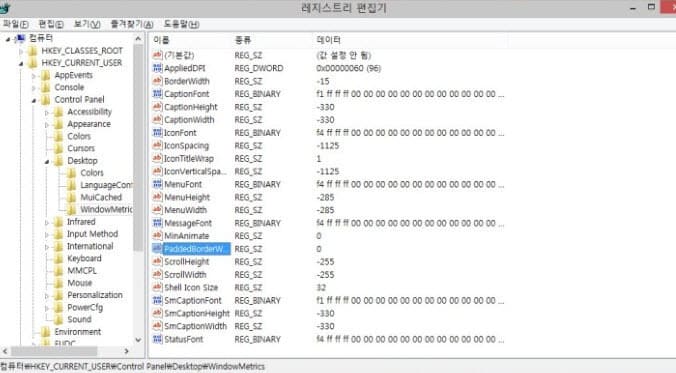Expand HKEY_CLASSES_ROOT node arrow
The width and height of the screenshot is (676, 373).
(21, 51)
